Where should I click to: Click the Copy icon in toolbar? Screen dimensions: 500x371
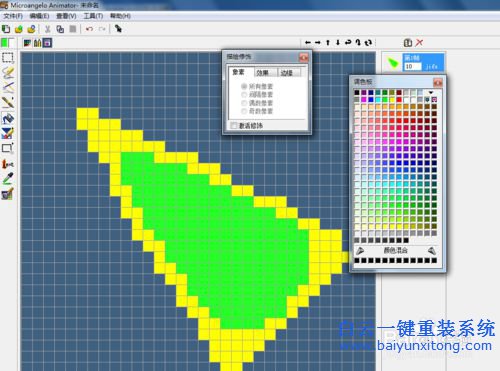point(60,29)
